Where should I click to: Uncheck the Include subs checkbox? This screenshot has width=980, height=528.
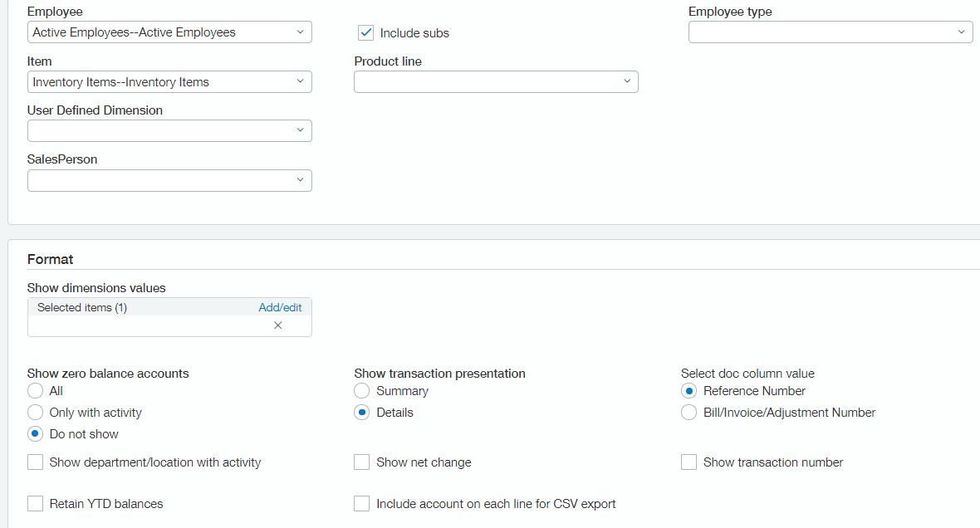[365, 32]
